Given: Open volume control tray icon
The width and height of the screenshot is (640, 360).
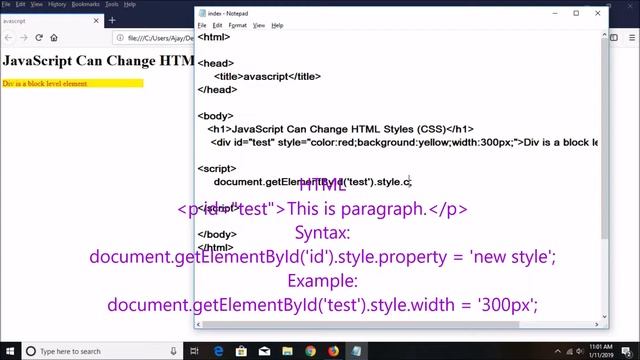Looking at the screenshot, I should [579, 351].
